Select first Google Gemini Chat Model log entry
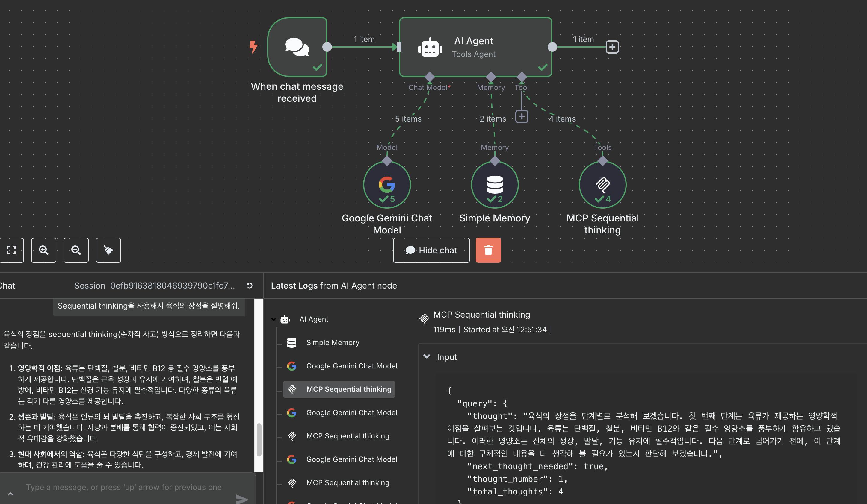867x504 pixels. pyautogui.click(x=351, y=366)
